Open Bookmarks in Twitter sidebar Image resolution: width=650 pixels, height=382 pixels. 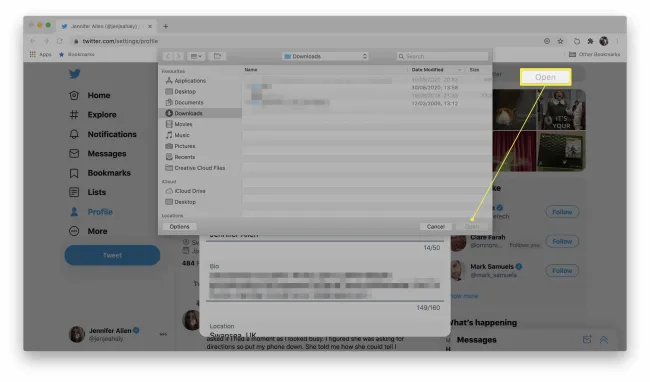[99, 173]
